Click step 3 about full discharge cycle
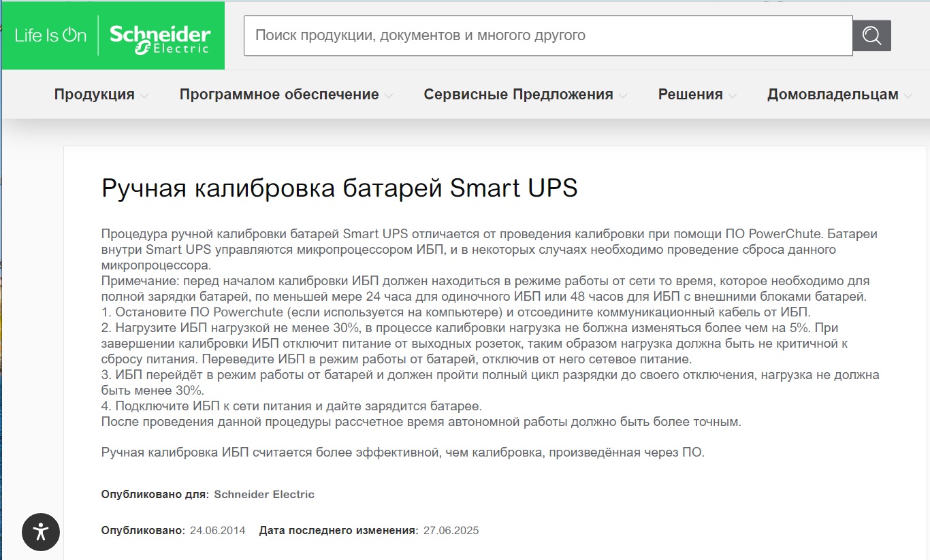The height and width of the screenshot is (560, 930). tap(490, 383)
